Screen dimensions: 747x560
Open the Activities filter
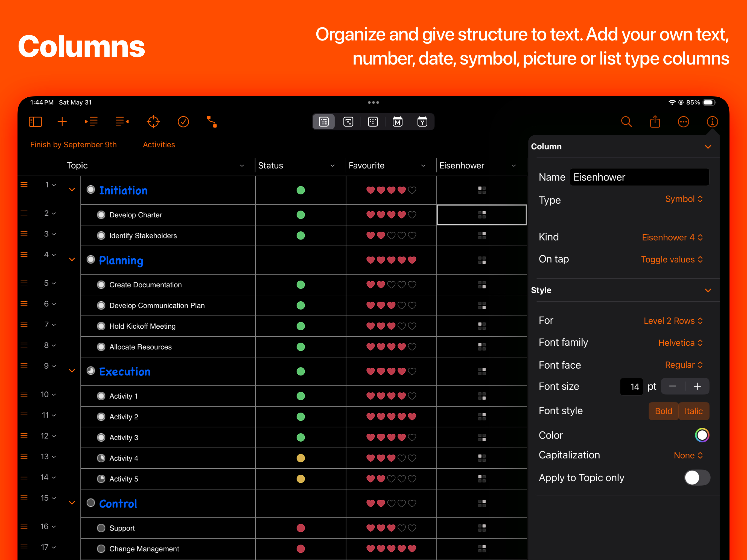point(159,145)
